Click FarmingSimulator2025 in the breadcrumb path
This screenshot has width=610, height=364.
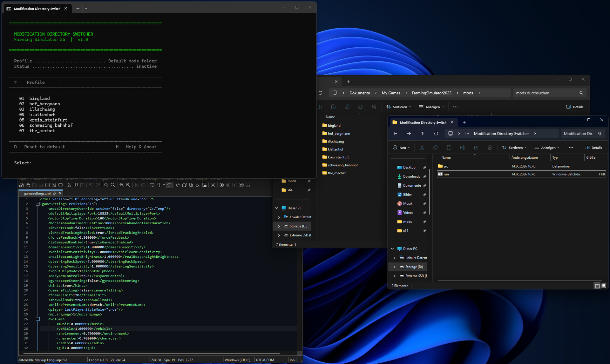click(x=431, y=93)
